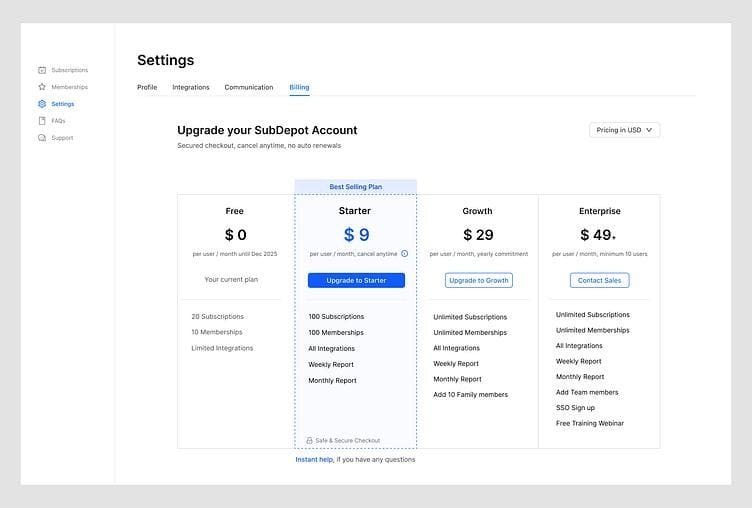
Task: Click '100 Subscriptions' in Starter plan
Action: pyautogui.click(x=336, y=317)
